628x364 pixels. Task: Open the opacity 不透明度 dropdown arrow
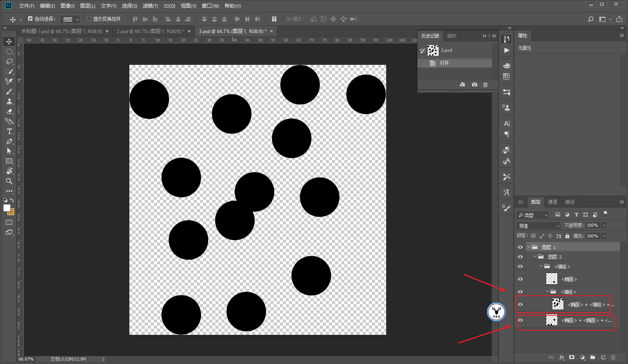coord(604,226)
